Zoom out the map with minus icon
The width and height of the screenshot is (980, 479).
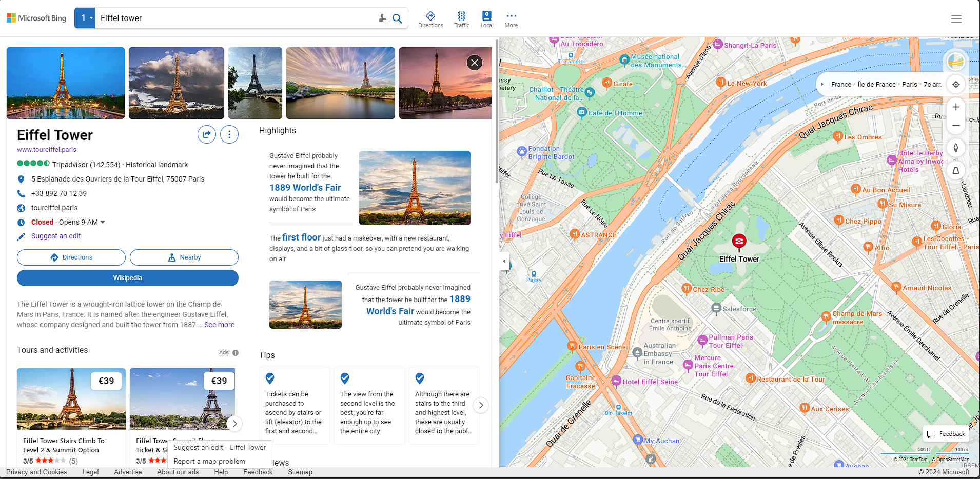tap(956, 126)
